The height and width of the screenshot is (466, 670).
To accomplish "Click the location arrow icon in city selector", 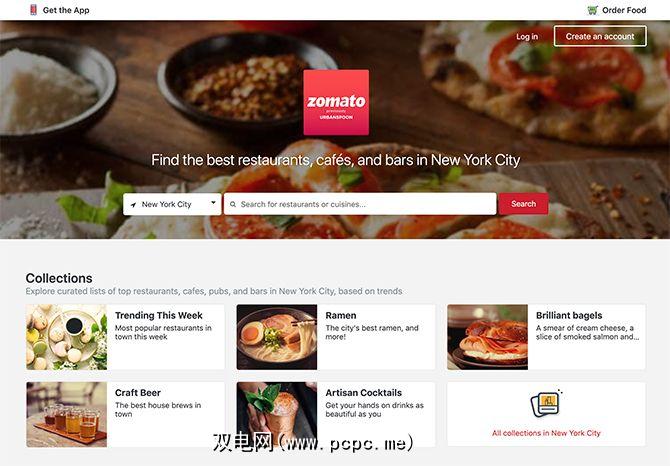I will (x=133, y=205).
